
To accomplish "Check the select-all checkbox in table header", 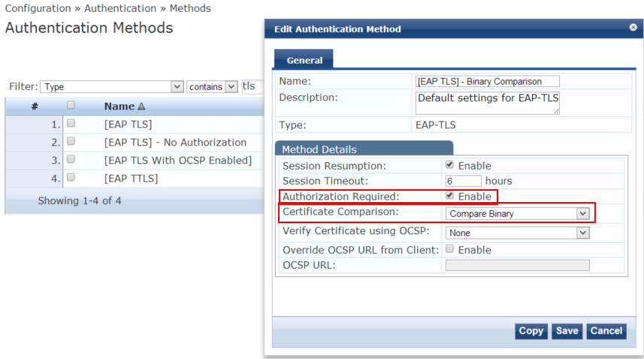I will click(71, 105).
